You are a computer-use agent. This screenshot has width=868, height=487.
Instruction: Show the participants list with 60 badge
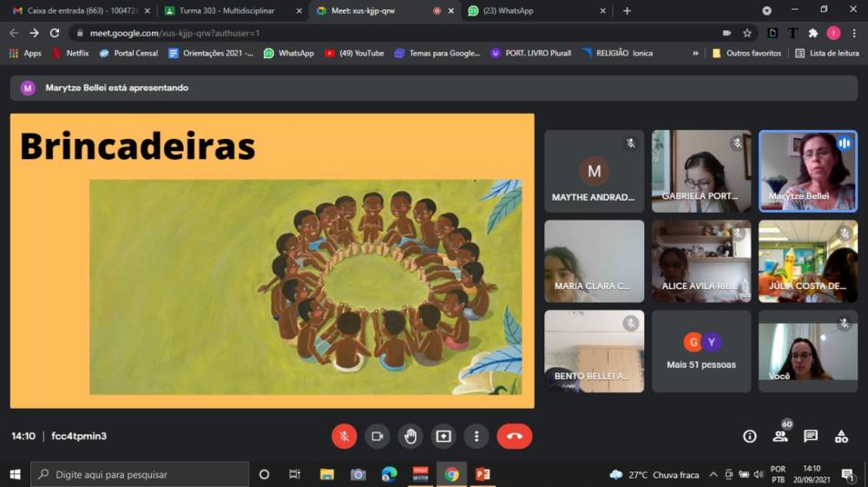780,436
